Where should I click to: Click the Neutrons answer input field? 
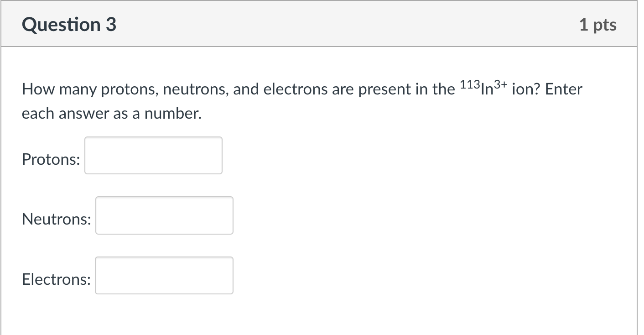164,215
